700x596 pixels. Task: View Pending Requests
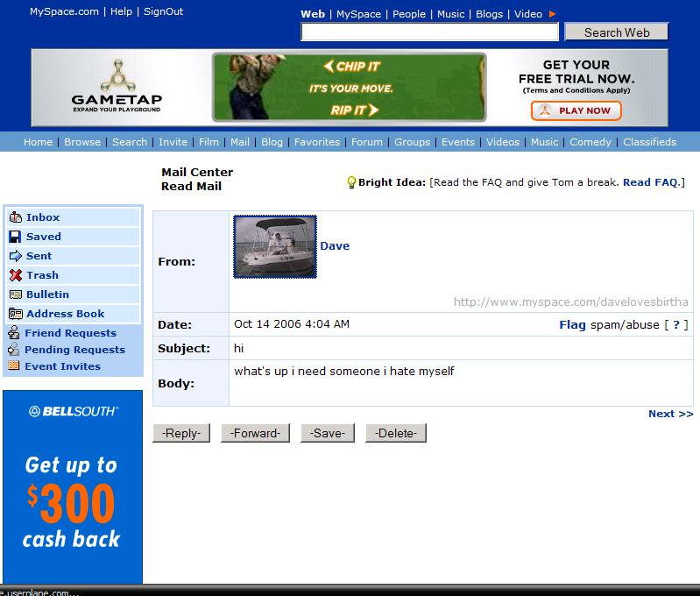click(75, 350)
